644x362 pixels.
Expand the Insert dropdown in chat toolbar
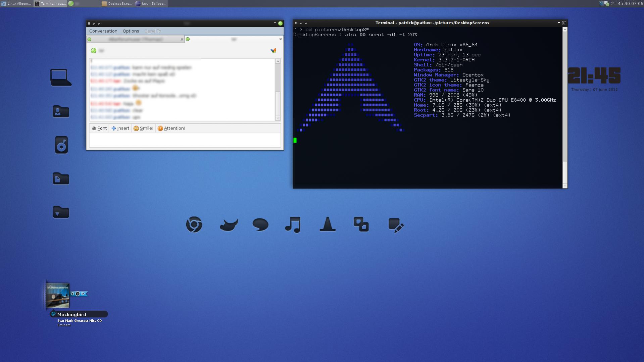coord(120,128)
